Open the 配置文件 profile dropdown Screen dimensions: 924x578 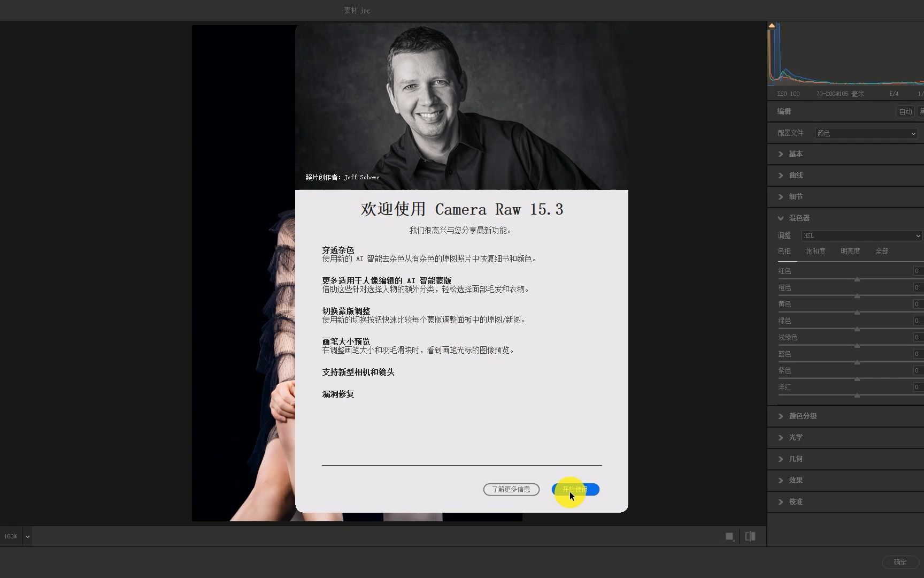coord(865,133)
